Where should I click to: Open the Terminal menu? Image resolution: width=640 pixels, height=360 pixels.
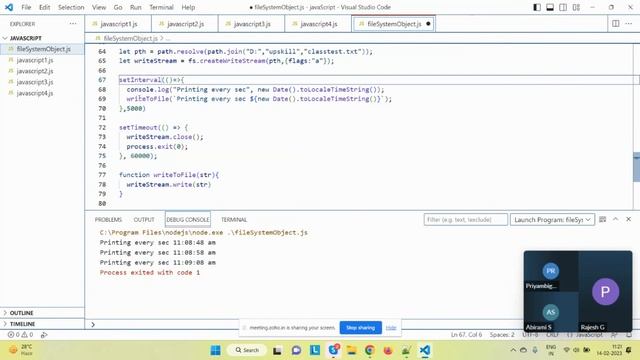(x=161, y=7)
